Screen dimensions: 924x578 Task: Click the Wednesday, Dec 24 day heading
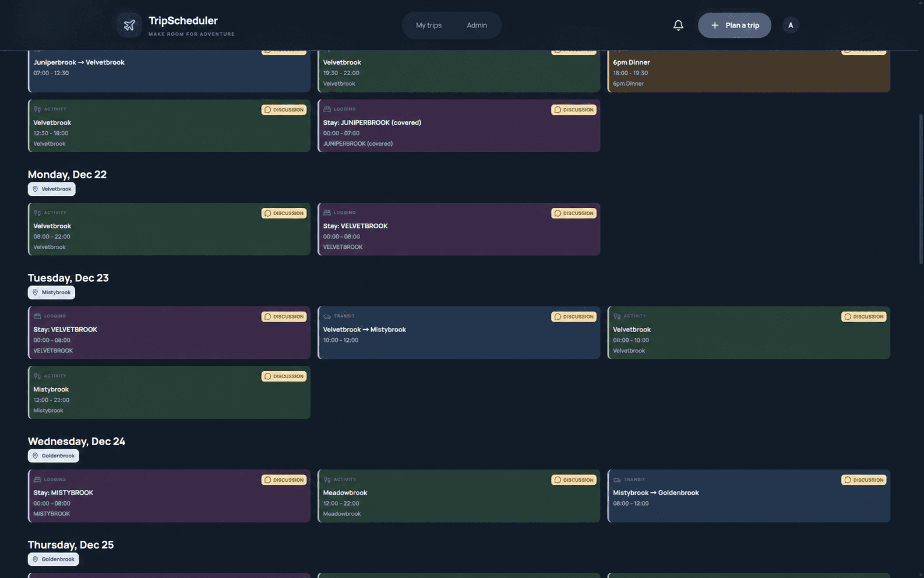[76, 441]
